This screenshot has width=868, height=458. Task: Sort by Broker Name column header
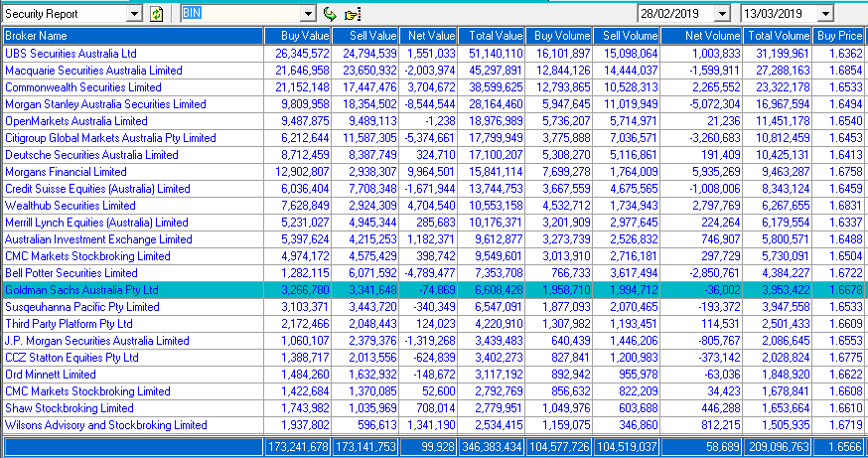coord(133,36)
